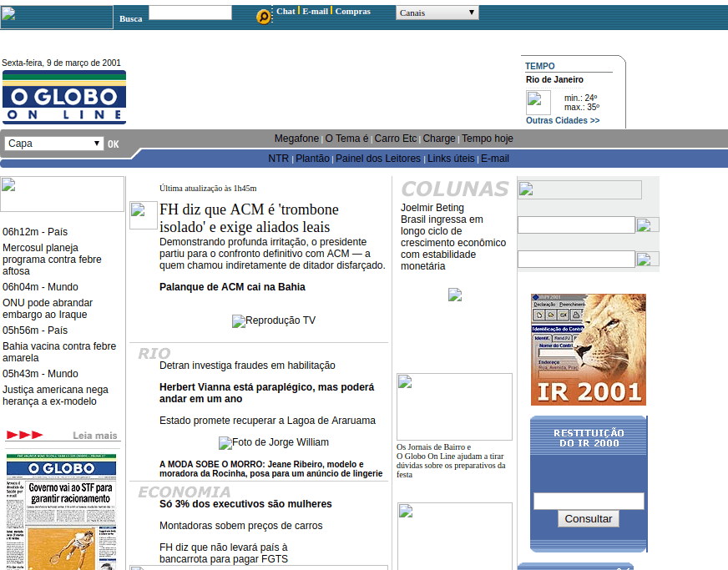728x570 pixels.
Task: Click the COLUNAS heading
Action: [x=455, y=189]
